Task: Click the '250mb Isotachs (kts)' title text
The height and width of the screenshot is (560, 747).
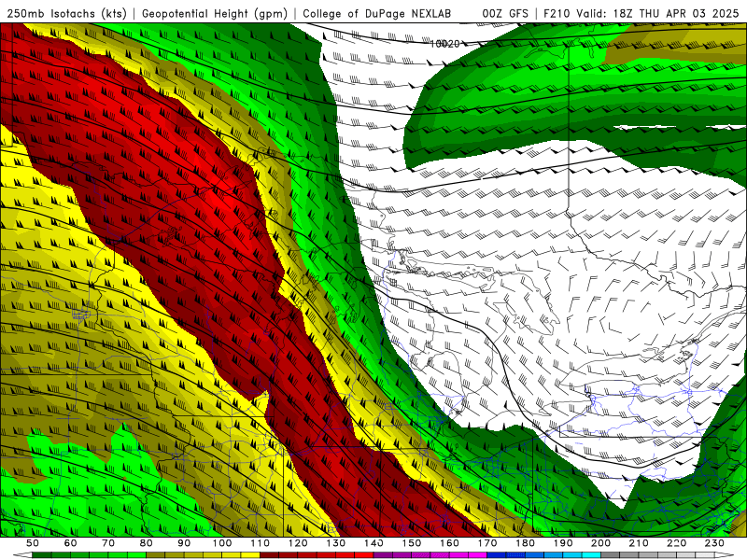Action: pyautogui.click(x=66, y=13)
